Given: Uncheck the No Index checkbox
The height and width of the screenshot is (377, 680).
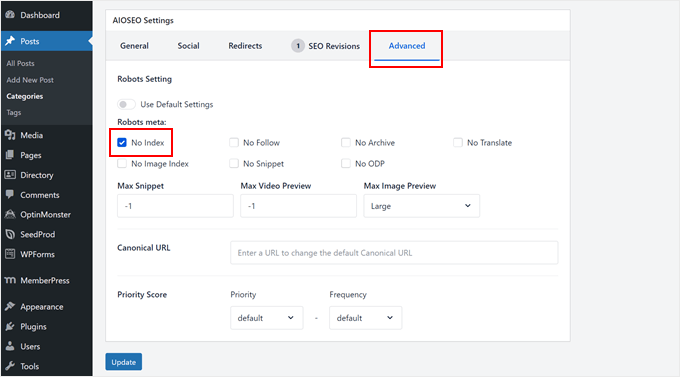Looking at the screenshot, I should point(122,142).
